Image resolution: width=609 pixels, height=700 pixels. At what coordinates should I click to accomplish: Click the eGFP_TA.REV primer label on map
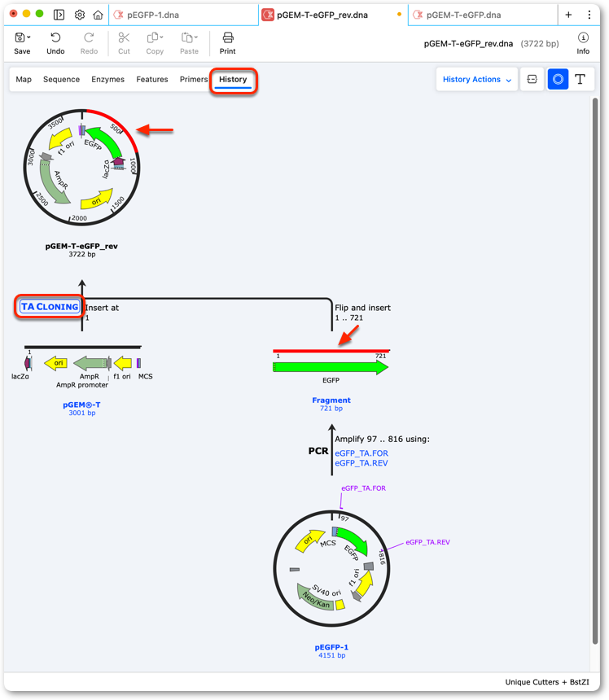tap(427, 542)
